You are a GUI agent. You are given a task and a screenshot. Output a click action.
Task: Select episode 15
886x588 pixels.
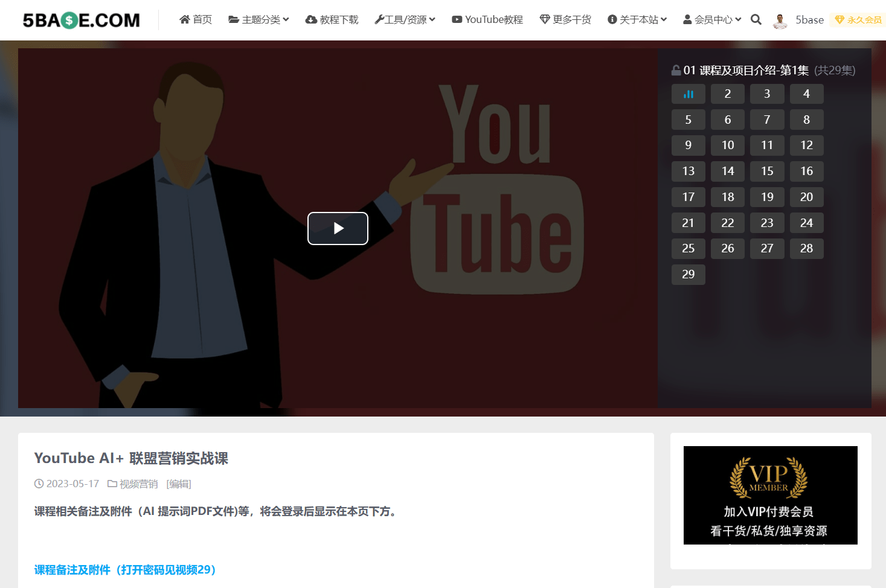coord(767,171)
